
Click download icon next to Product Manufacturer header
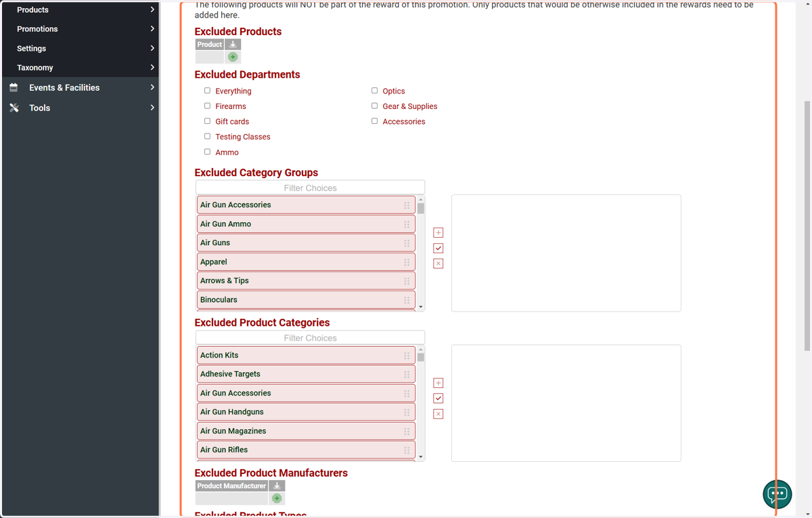tap(277, 485)
